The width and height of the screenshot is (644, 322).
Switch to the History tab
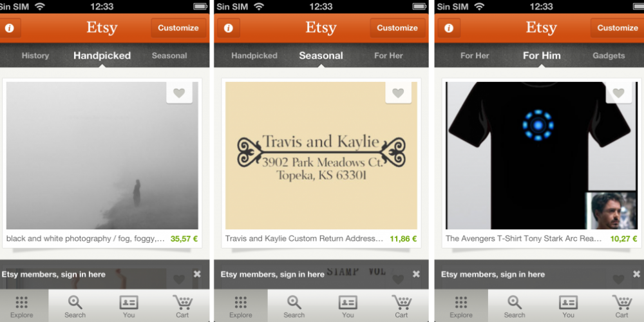click(x=35, y=55)
